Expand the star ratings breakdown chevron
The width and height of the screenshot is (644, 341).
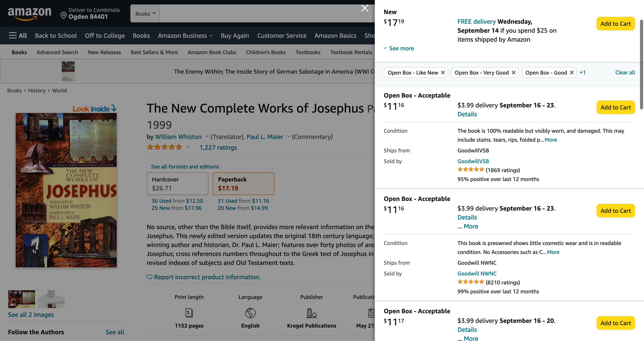tap(188, 147)
